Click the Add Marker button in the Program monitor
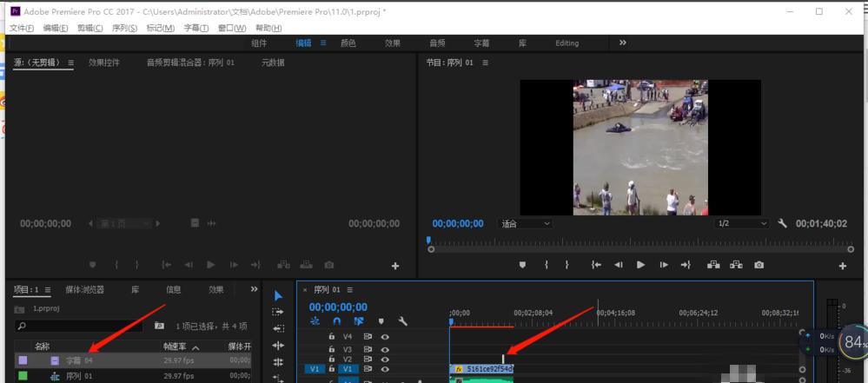 [522, 265]
